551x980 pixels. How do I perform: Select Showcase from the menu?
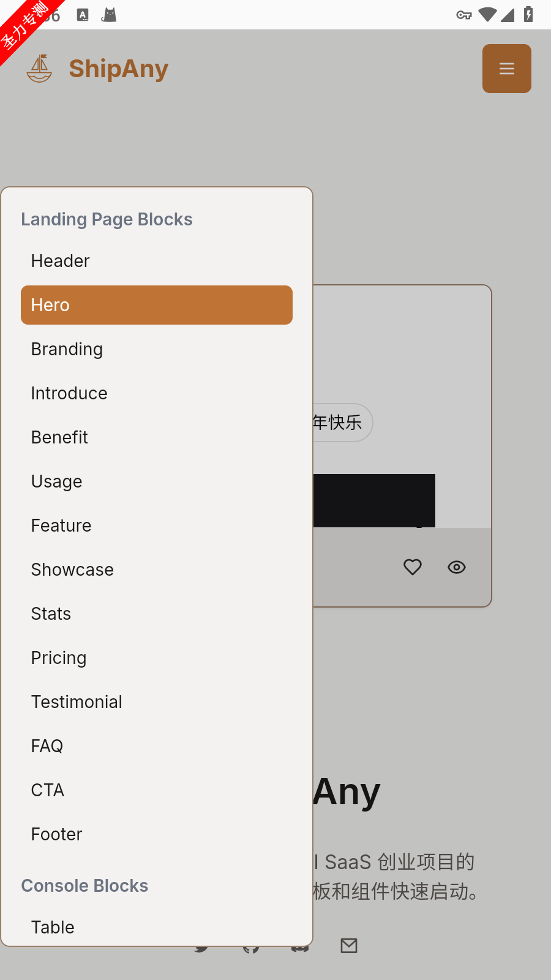tap(157, 570)
